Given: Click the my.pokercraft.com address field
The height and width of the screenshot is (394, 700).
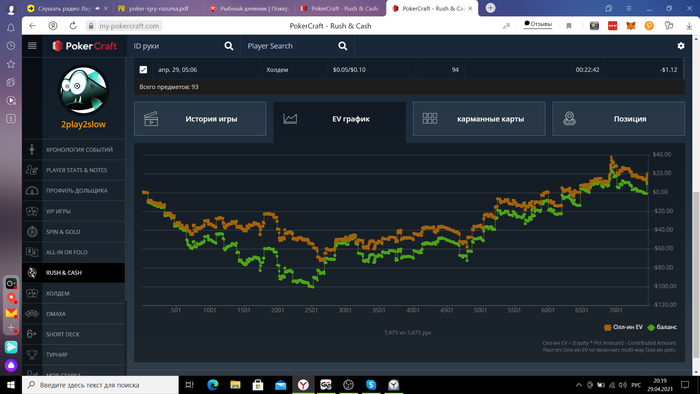Looking at the screenshot, I should pos(129,26).
